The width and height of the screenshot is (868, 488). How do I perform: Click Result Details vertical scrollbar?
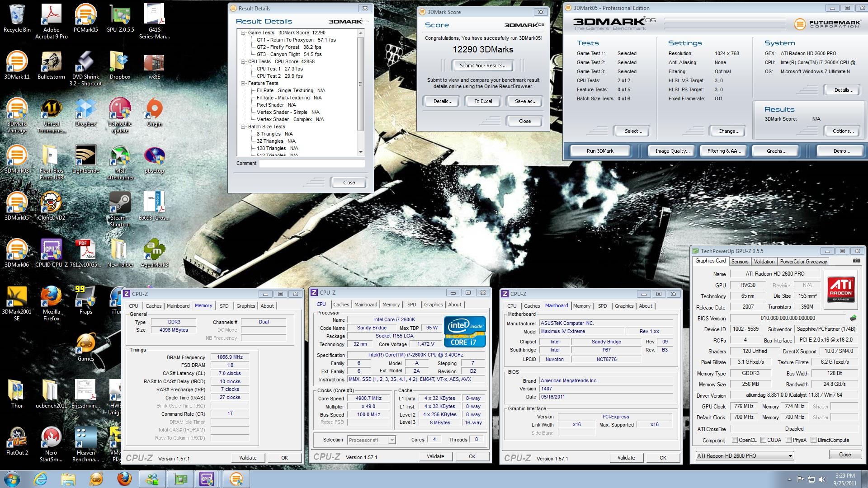coord(360,84)
